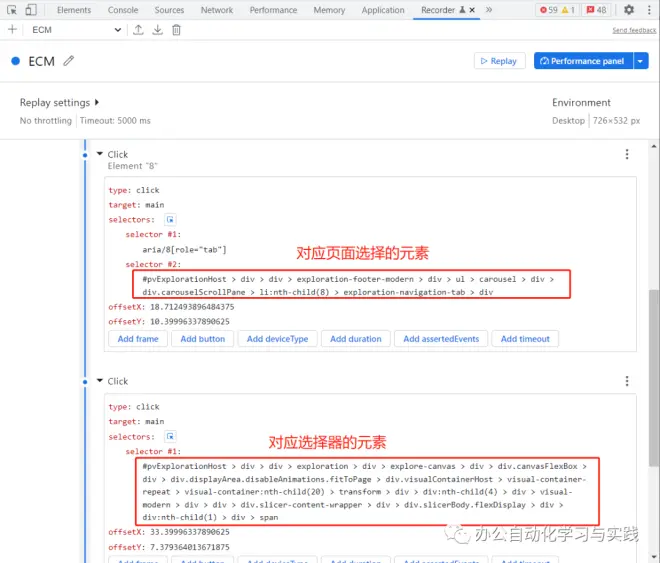Open the ECM recording dropdown
The height and width of the screenshot is (563, 660).
pos(77,30)
